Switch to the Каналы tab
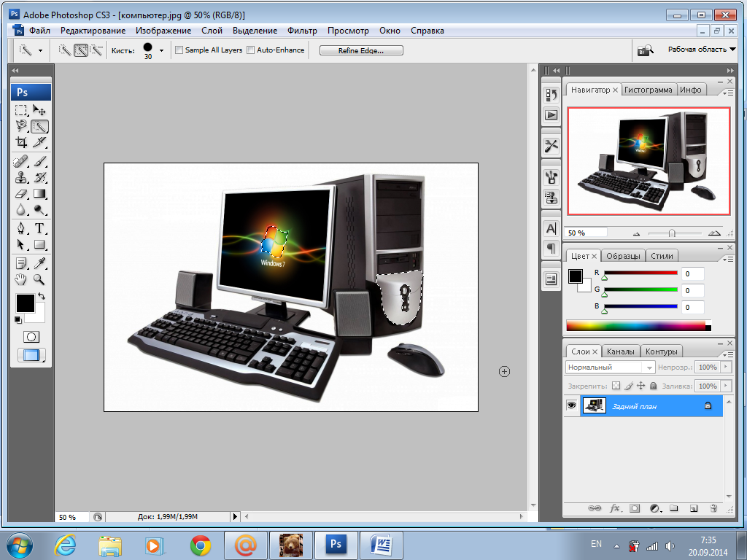 620,351
